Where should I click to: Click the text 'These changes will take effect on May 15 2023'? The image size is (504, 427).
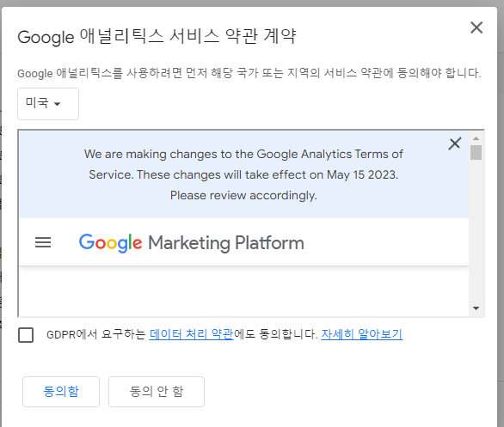click(x=267, y=174)
